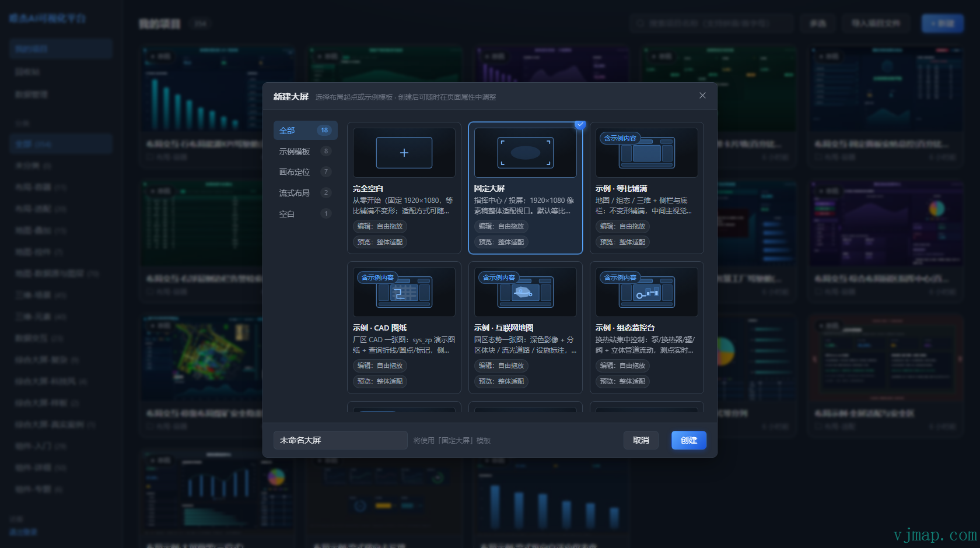Choose the 示例·CAD 图纸 thumbnail

404,292
